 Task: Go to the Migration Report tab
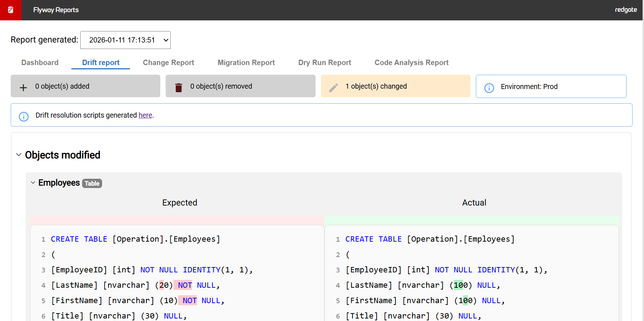pyautogui.click(x=246, y=63)
